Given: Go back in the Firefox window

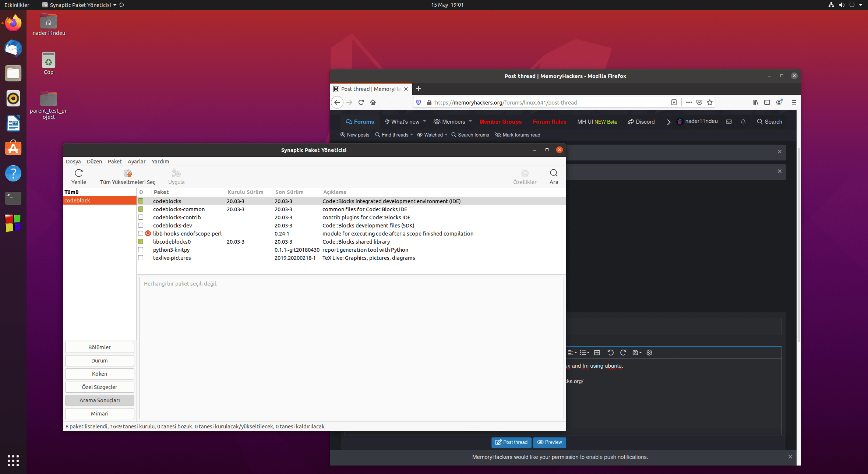Looking at the screenshot, I should click(337, 102).
